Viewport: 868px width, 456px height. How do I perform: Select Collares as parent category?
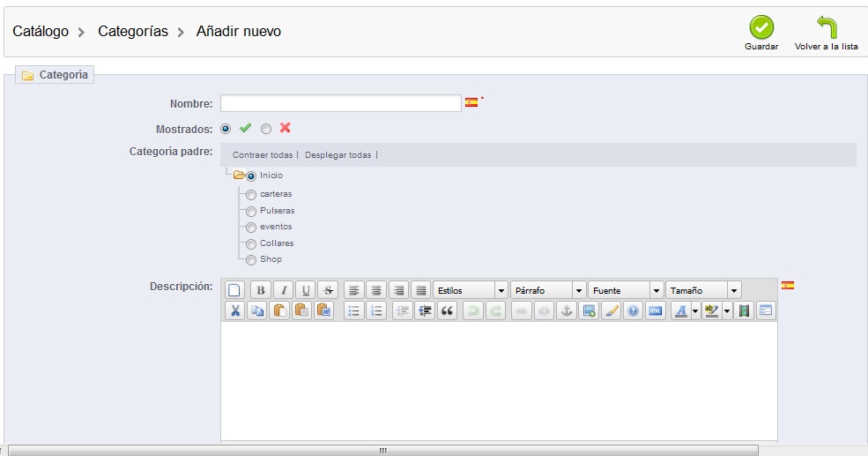[x=251, y=243]
